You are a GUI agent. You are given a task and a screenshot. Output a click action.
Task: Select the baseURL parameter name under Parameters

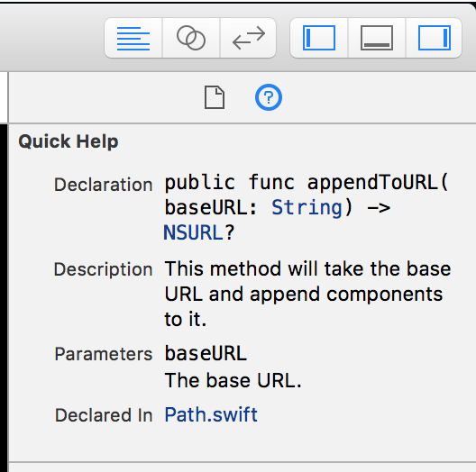click(206, 353)
